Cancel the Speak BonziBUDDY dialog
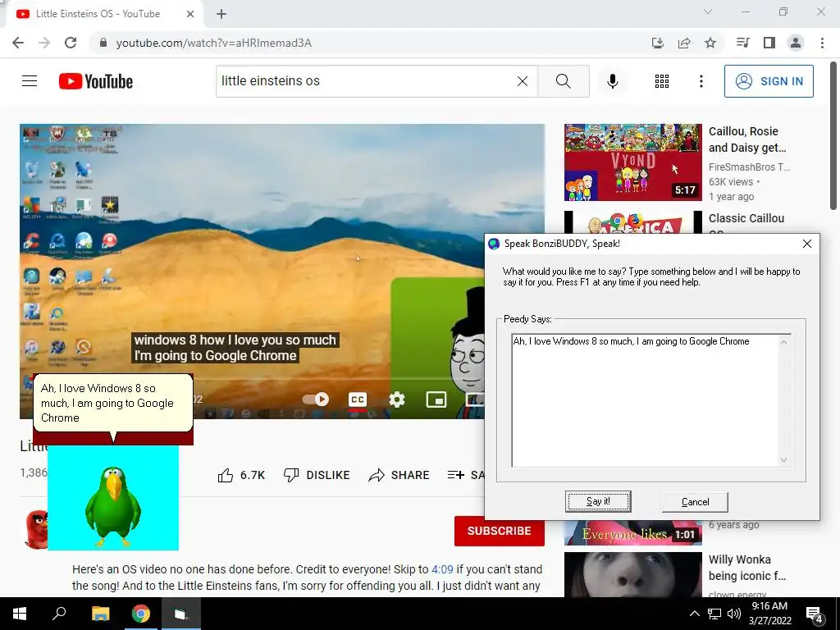 [695, 502]
